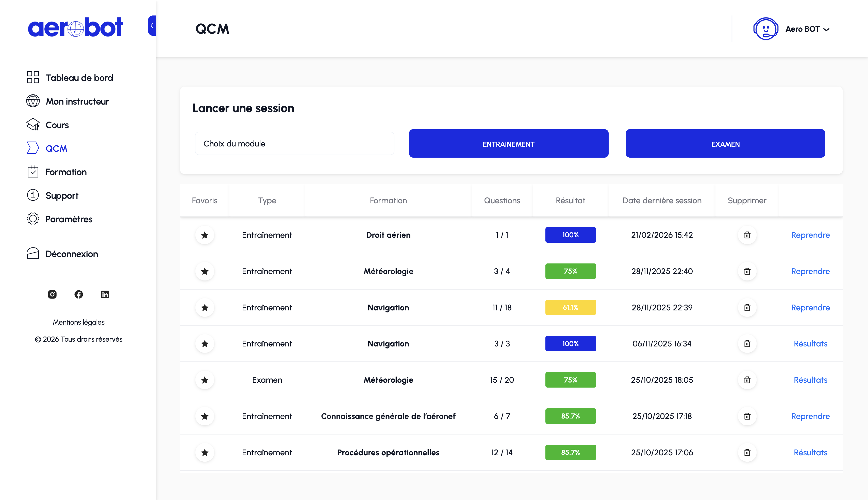Open the Facebook icon link
Viewport: 868px width, 500px height.
(x=79, y=294)
